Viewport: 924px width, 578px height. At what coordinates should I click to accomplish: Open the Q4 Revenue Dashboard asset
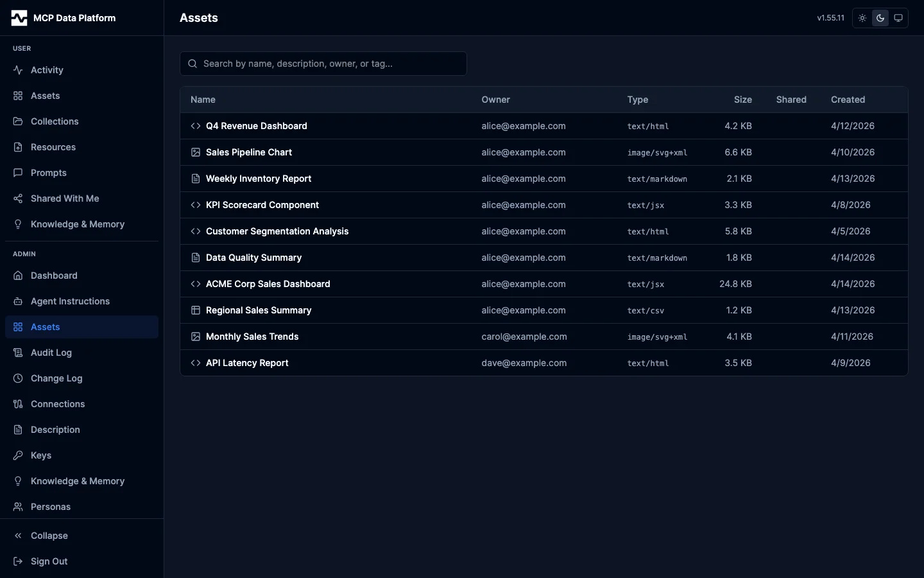click(256, 126)
